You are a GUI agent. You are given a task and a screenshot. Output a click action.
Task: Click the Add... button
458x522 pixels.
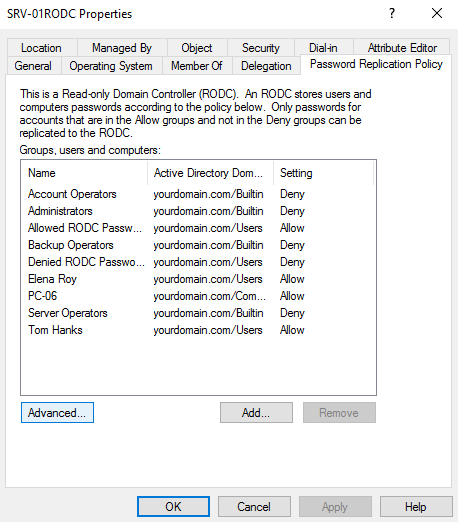256,413
